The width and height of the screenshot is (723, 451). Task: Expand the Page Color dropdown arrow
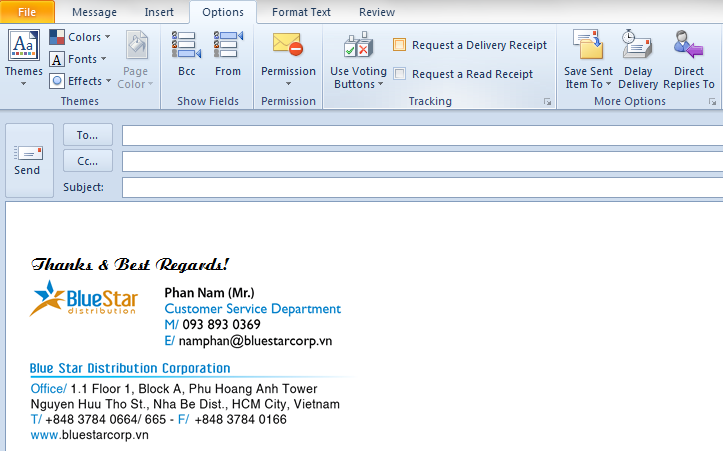pyautogui.click(x=150, y=84)
